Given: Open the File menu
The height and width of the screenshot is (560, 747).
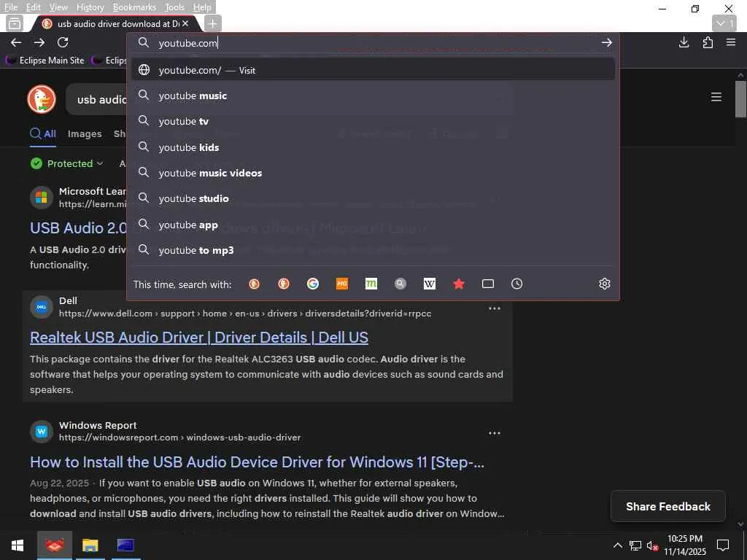Looking at the screenshot, I should click(x=10, y=7).
